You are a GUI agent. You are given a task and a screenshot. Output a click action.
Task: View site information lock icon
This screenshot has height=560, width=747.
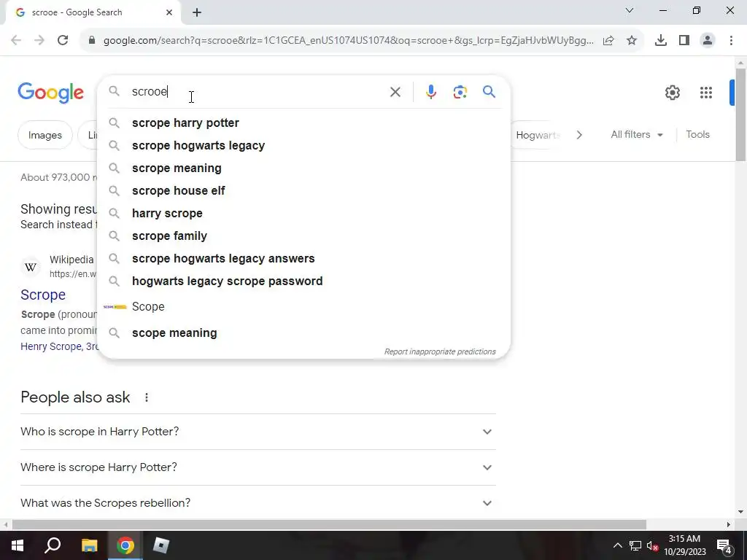(92, 40)
